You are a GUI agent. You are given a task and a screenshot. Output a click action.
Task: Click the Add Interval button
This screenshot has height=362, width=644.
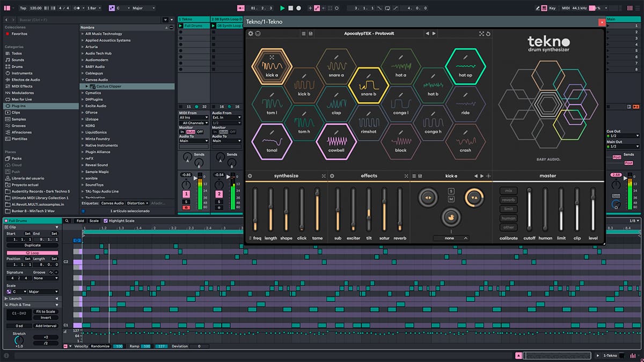click(x=46, y=326)
